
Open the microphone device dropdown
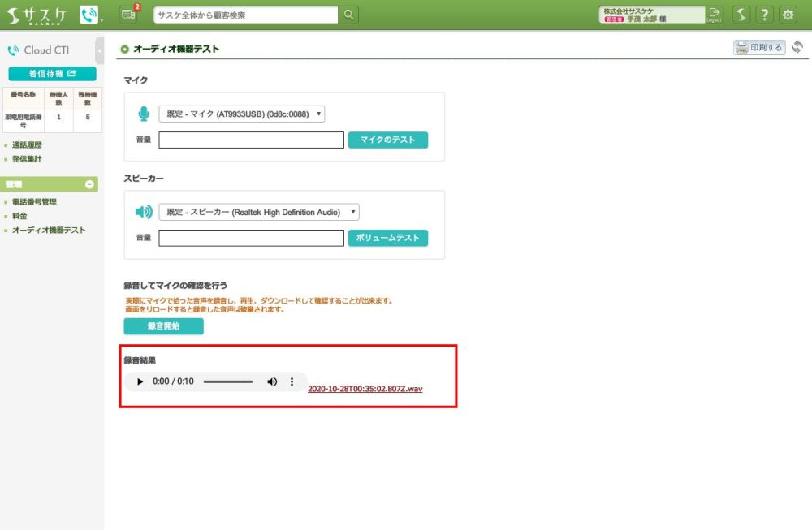(242, 114)
